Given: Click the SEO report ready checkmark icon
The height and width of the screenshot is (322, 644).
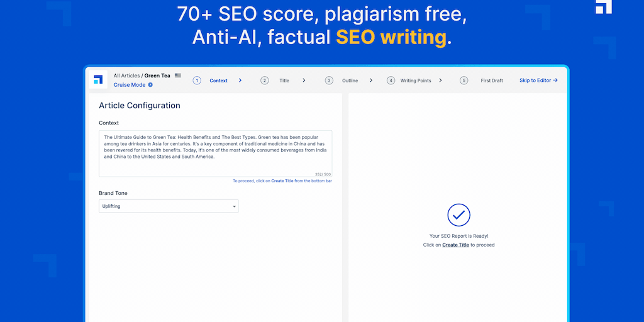Looking at the screenshot, I should pyautogui.click(x=459, y=214).
